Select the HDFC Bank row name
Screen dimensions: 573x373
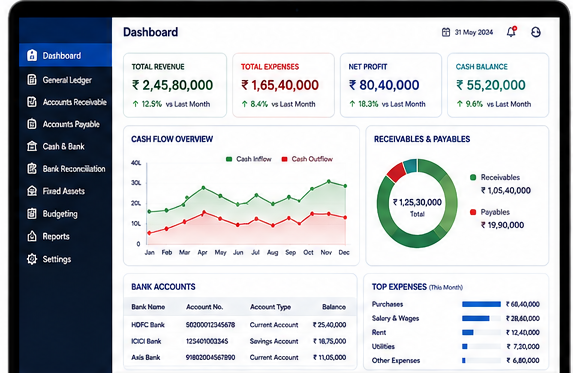click(148, 324)
